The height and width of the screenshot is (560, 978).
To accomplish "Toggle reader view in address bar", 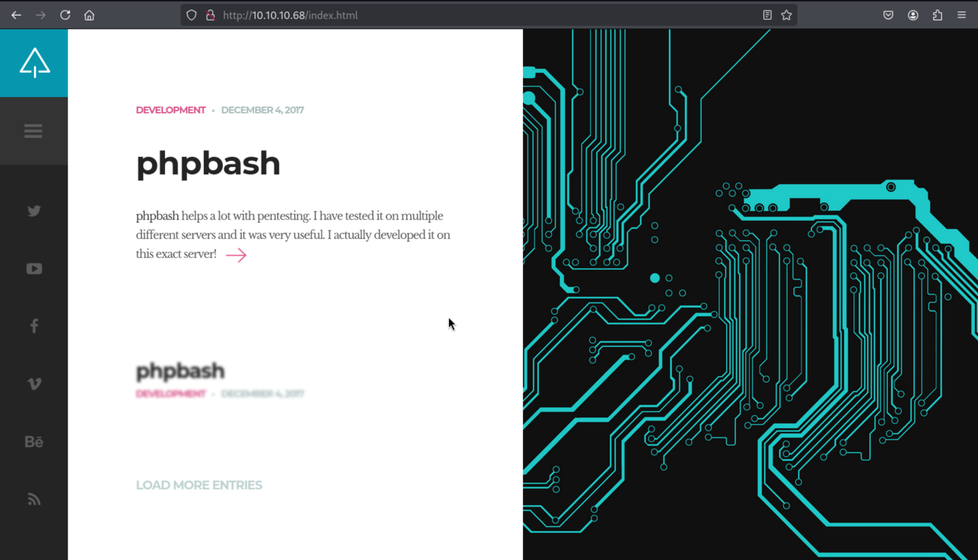I will 767,15.
